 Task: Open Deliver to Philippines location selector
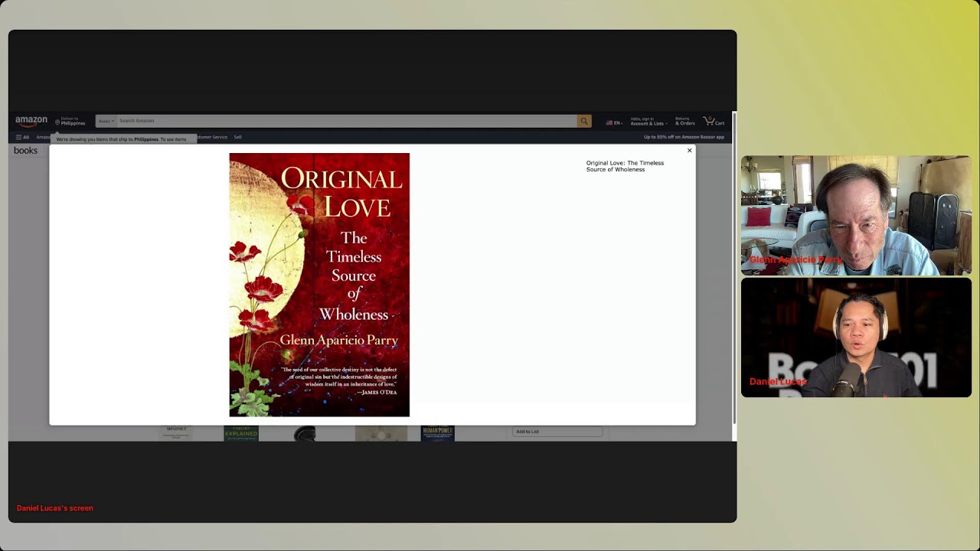[70, 121]
